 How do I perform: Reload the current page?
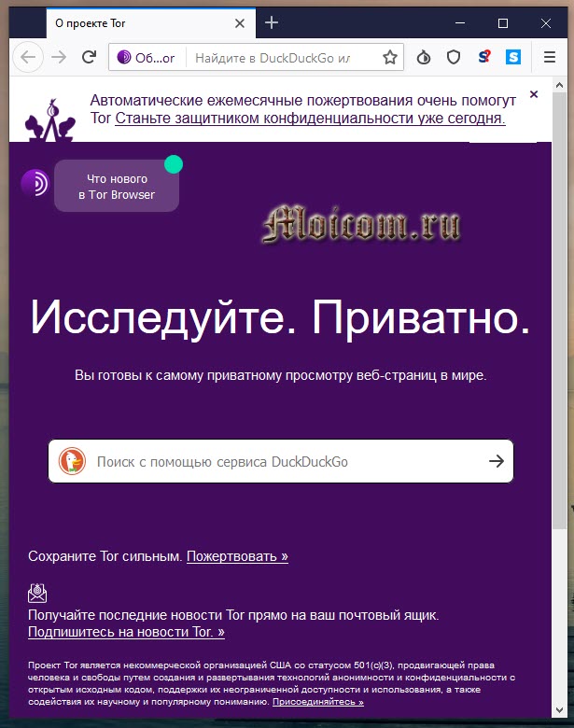coord(89,57)
